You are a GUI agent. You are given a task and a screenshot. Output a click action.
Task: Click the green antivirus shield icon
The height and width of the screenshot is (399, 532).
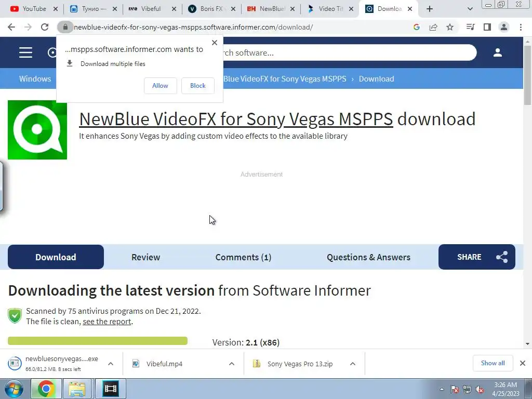click(15, 316)
